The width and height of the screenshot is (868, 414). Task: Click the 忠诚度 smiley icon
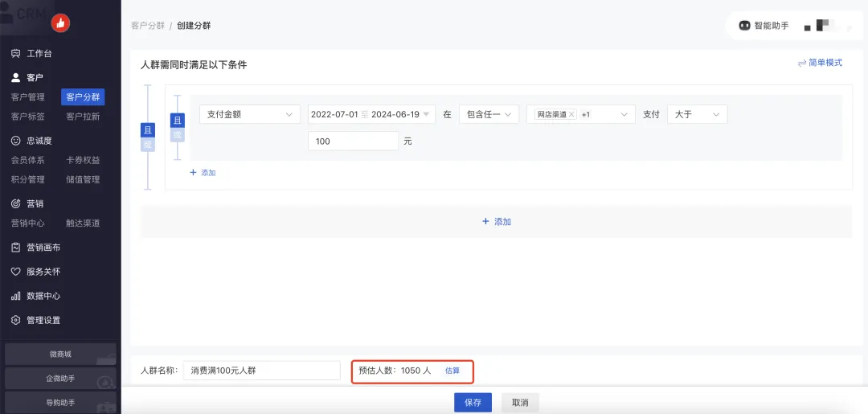click(x=15, y=141)
